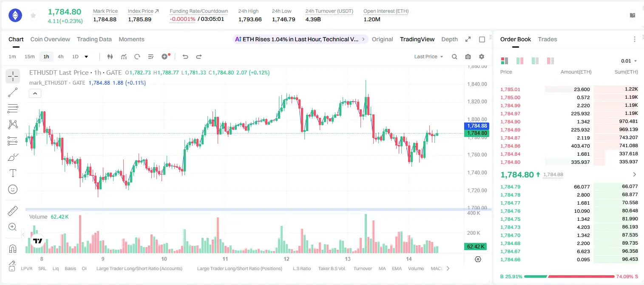
Task: Open the Last Price dropdown
Action: (x=428, y=57)
